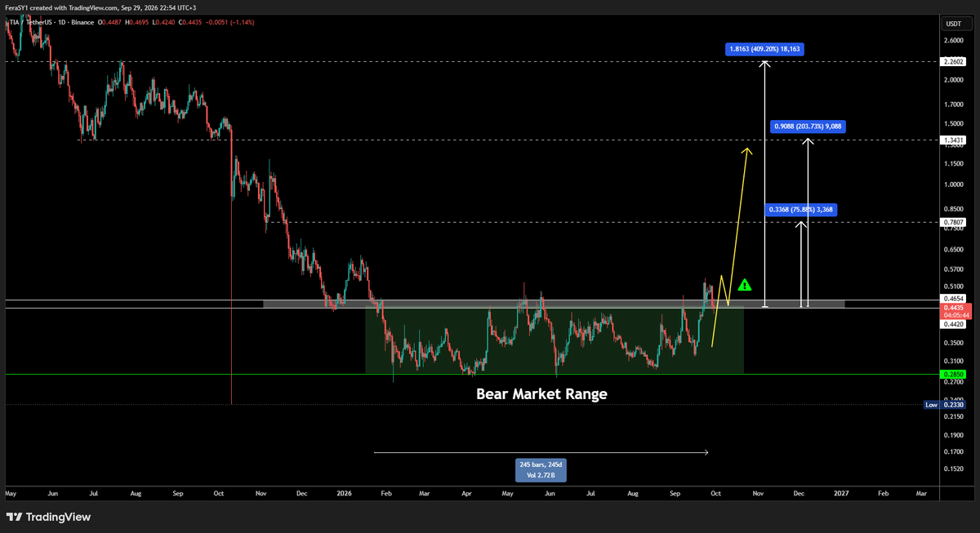Click the '2027' label on time axis
The height and width of the screenshot is (533, 980).
[x=840, y=494]
